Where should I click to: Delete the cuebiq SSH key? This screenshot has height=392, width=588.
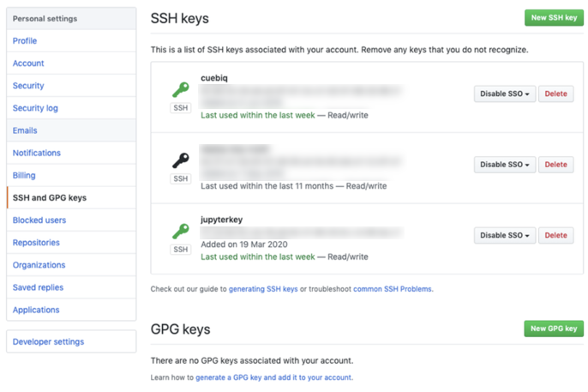[x=555, y=93]
